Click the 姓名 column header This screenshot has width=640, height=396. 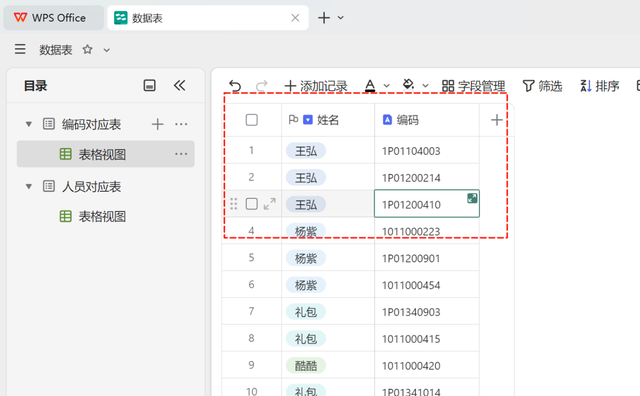[x=328, y=120]
